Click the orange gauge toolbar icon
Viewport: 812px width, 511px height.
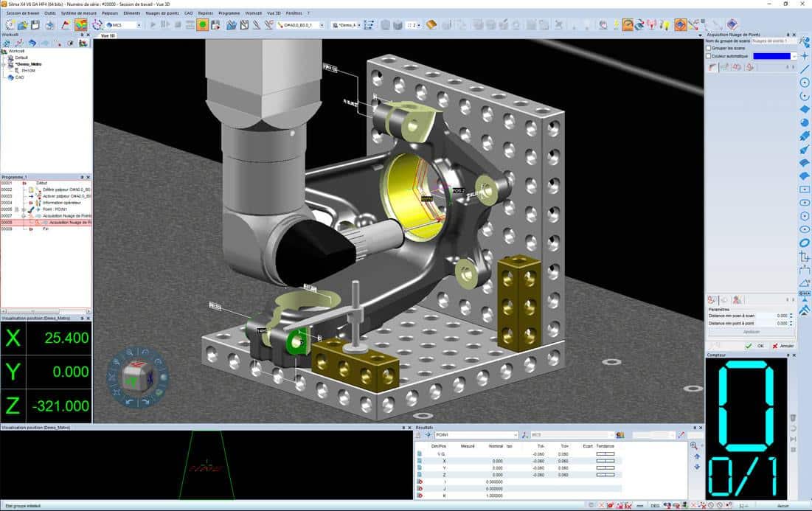pyautogui.click(x=628, y=25)
